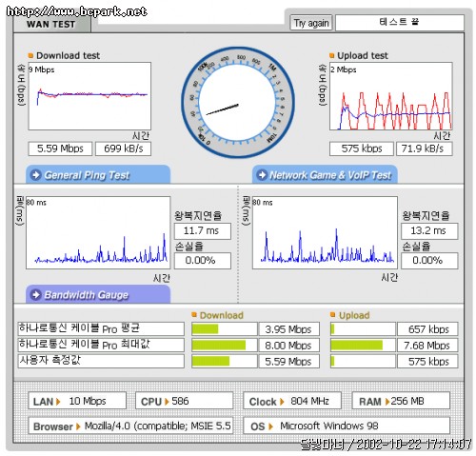Image resolution: width=476 pixels, height=456 pixels.
Task: Click the orange arrow next to OS
Action: click(x=270, y=426)
